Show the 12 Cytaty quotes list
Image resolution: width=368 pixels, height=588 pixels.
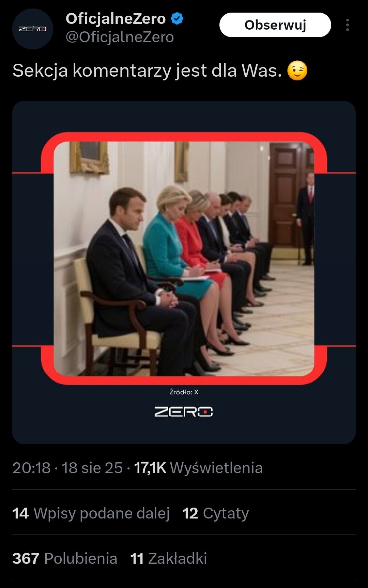point(216,513)
